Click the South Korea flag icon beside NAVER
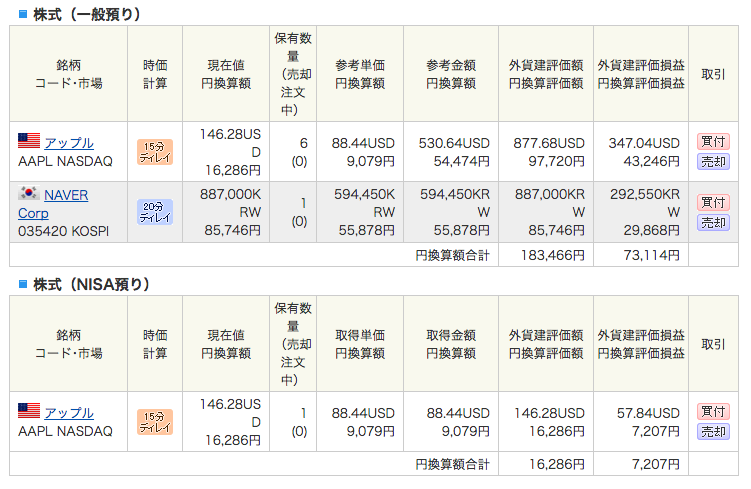 pos(29,193)
